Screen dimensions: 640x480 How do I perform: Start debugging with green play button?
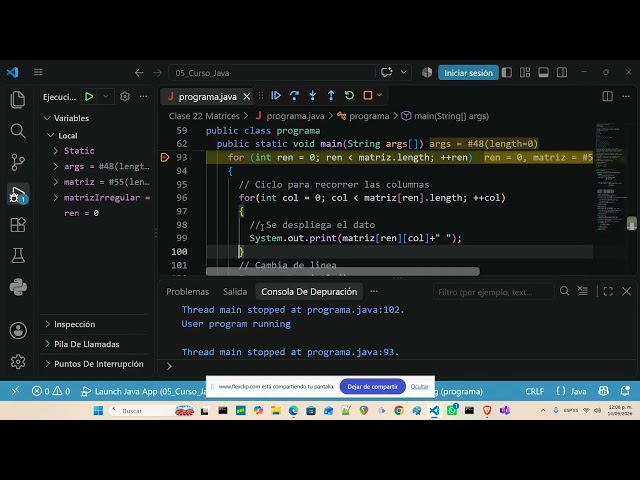(x=89, y=97)
